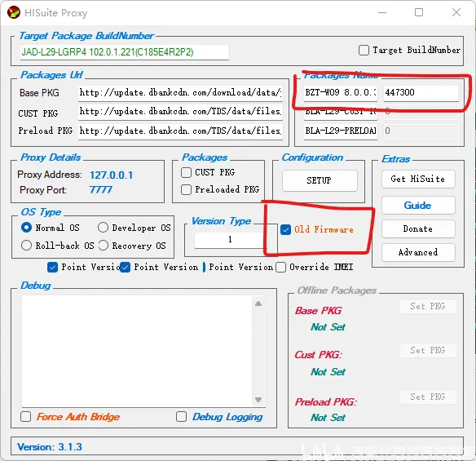This screenshot has width=476, height=461.
Task: Select the Developer OS radio button
Action: pos(104,228)
